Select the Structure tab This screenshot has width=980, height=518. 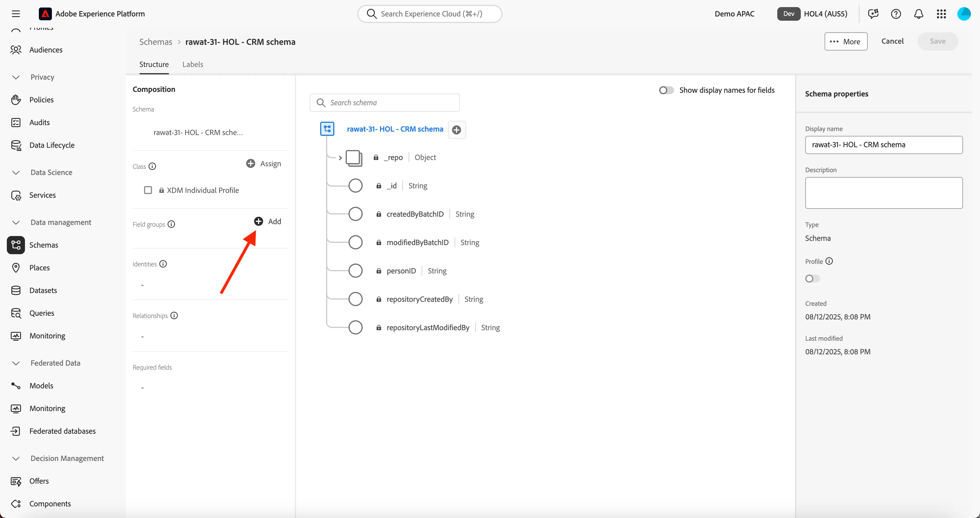click(154, 64)
